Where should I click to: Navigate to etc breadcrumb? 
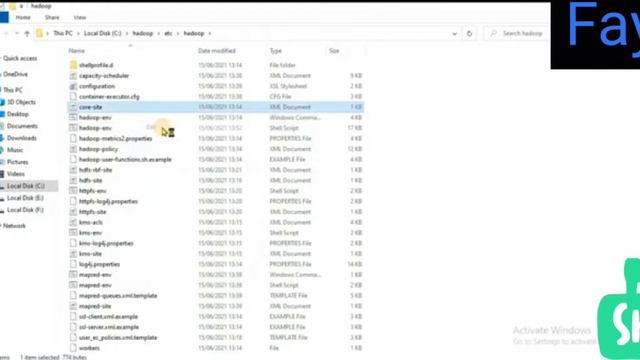(x=168, y=33)
